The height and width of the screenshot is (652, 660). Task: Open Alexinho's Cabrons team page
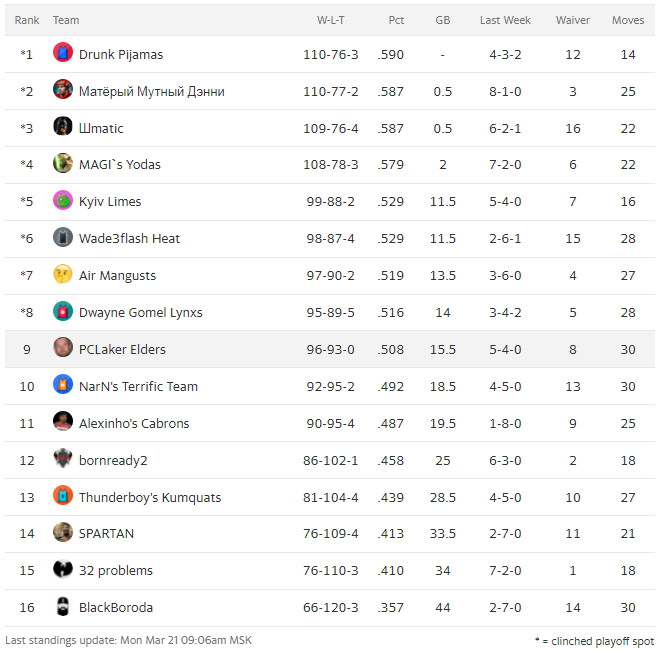click(134, 423)
